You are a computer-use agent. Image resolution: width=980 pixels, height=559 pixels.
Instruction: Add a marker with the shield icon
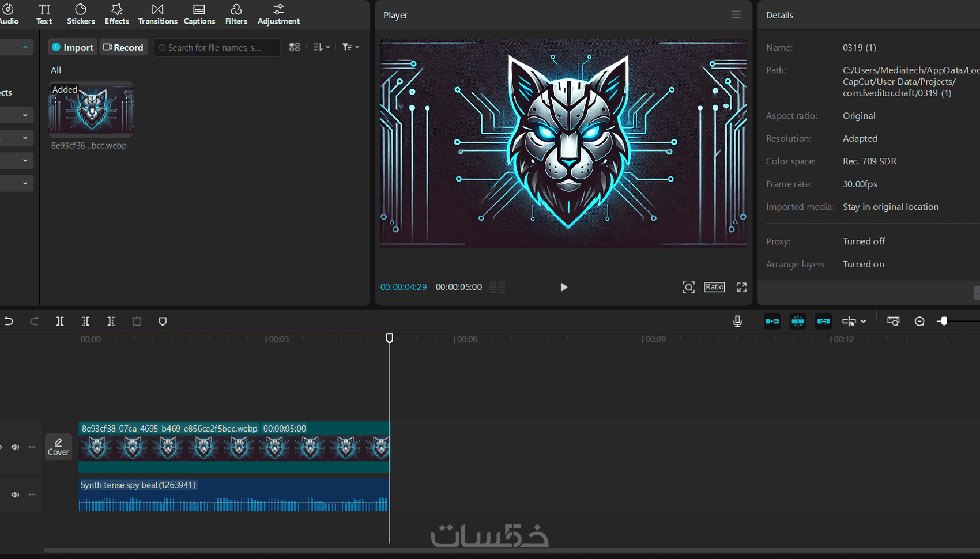point(163,322)
